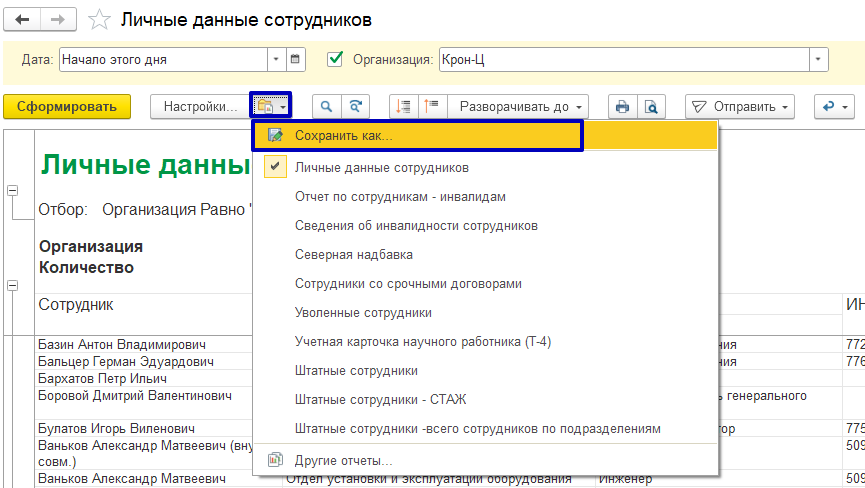Image resolution: width=865 pixels, height=488 pixels.
Task: Click the print report icon
Action: point(623,106)
